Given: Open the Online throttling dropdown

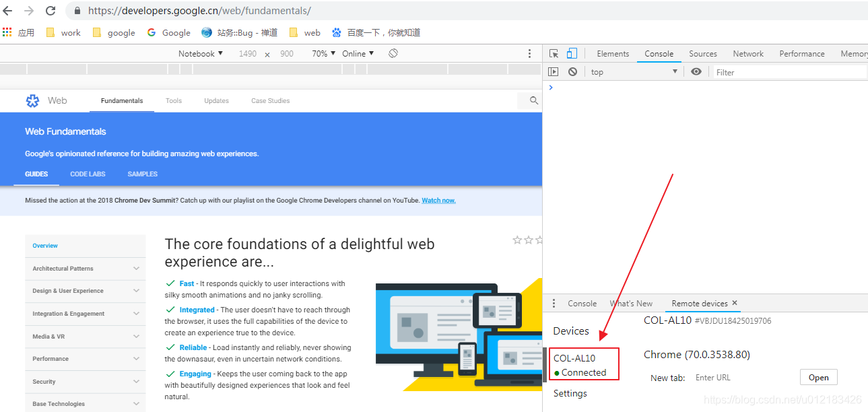Looking at the screenshot, I should click(x=358, y=54).
